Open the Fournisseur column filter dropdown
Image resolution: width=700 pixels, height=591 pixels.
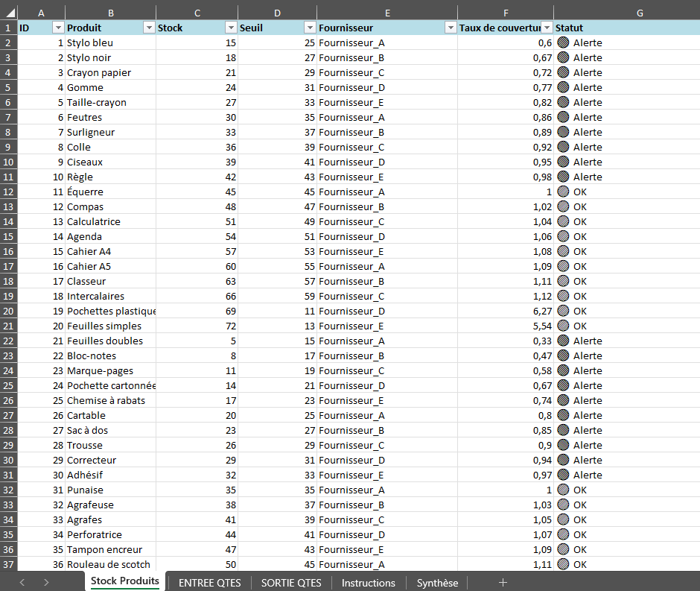[451, 28]
